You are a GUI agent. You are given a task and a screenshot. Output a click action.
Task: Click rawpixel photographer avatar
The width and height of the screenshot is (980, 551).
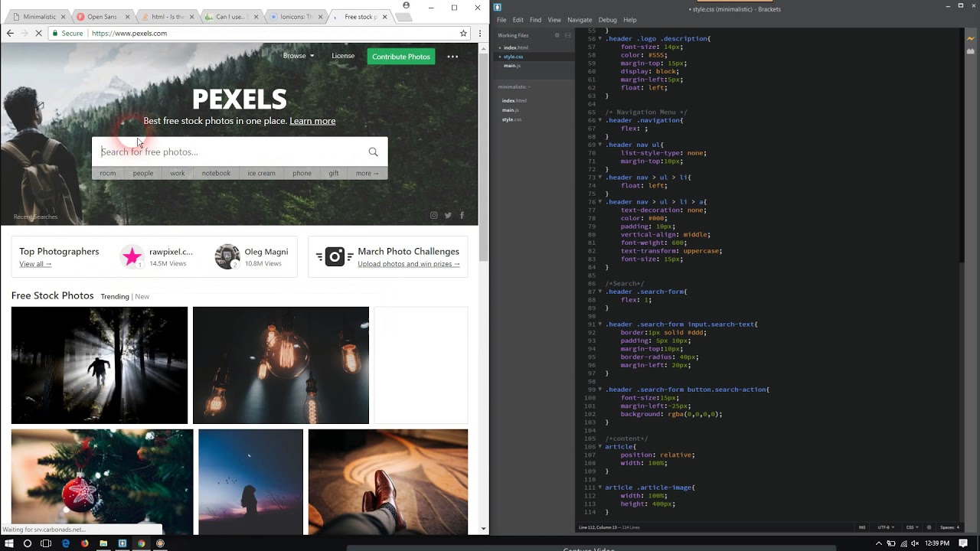coord(132,256)
